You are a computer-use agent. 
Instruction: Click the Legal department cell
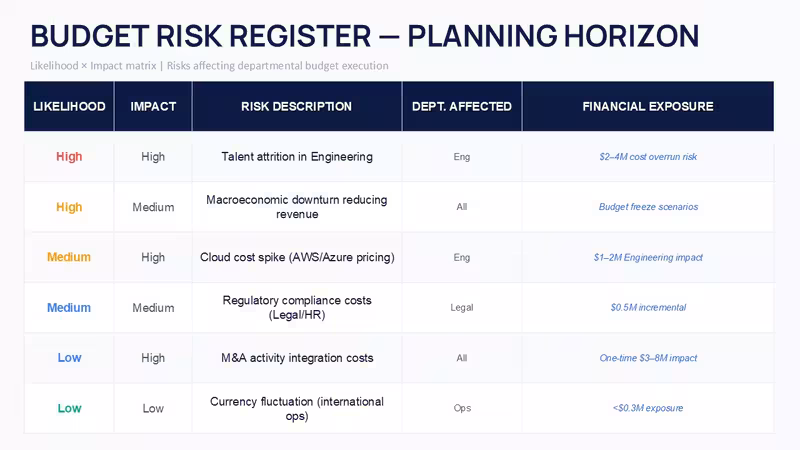coord(462,308)
